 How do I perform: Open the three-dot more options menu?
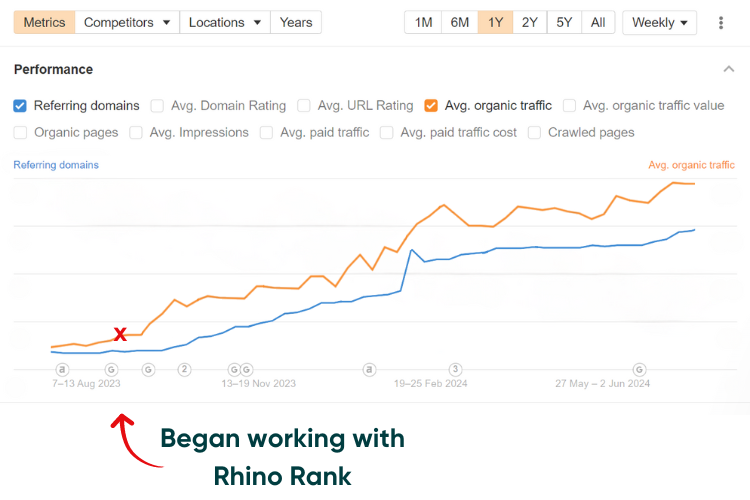721,22
